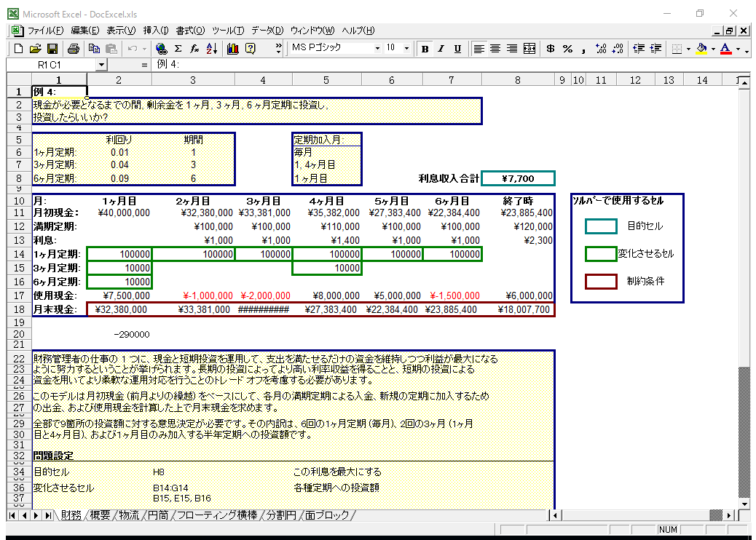The width and height of the screenshot is (756, 540).
Task: Click the Merge and Center icon
Action: (x=529, y=49)
